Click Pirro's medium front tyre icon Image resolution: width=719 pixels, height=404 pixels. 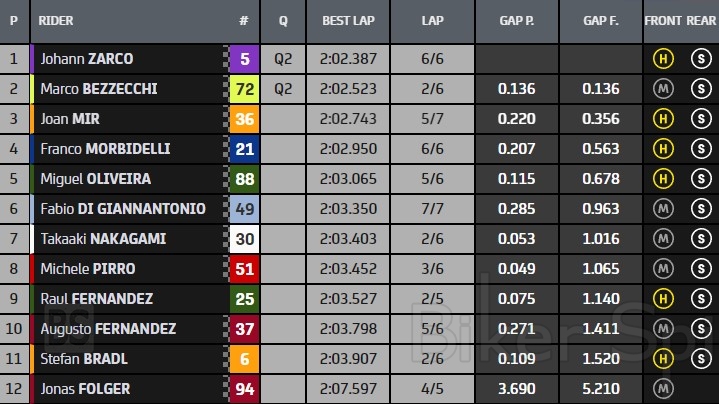point(662,269)
